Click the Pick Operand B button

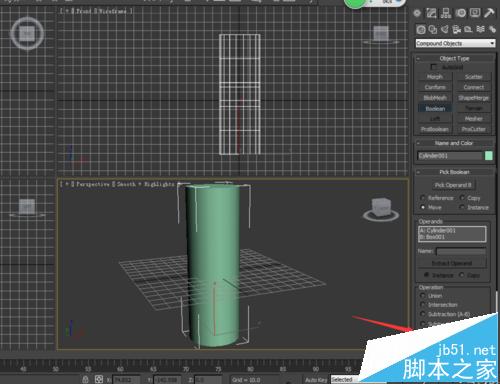pos(453,185)
